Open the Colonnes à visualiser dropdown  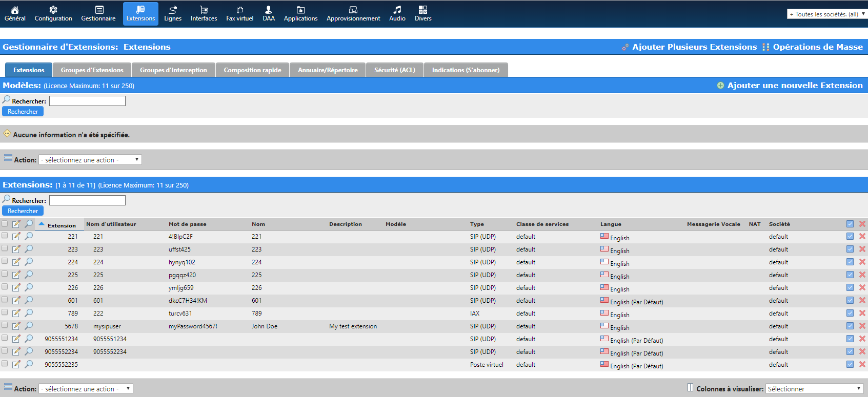(815, 389)
